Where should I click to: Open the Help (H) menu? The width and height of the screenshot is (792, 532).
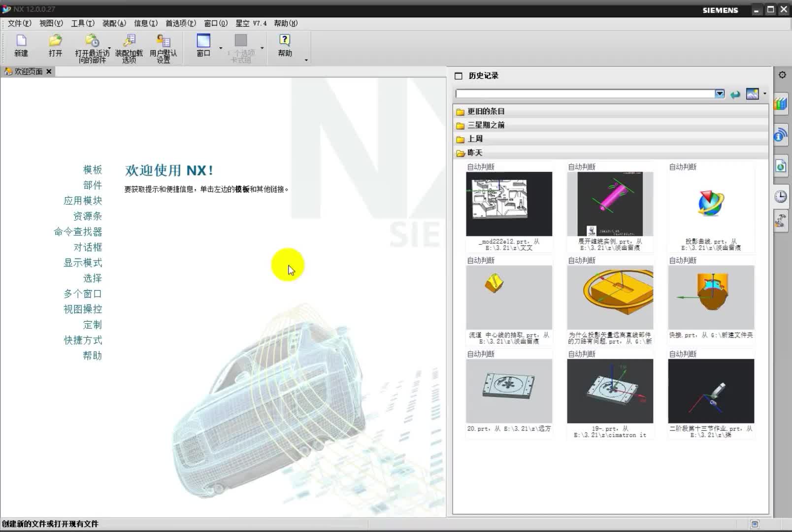point(286,23)
